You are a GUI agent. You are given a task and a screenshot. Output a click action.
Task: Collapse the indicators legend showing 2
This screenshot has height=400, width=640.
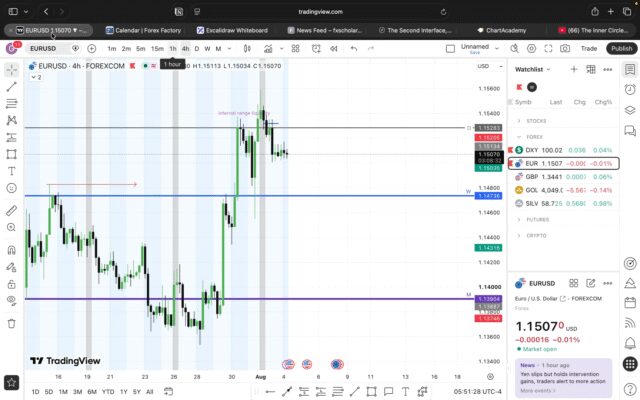pos(36,77)
